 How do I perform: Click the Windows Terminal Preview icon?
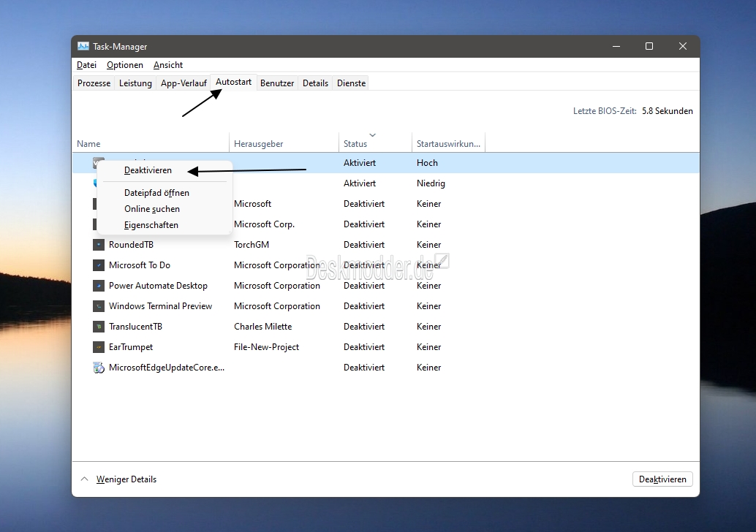click(99, 306)
